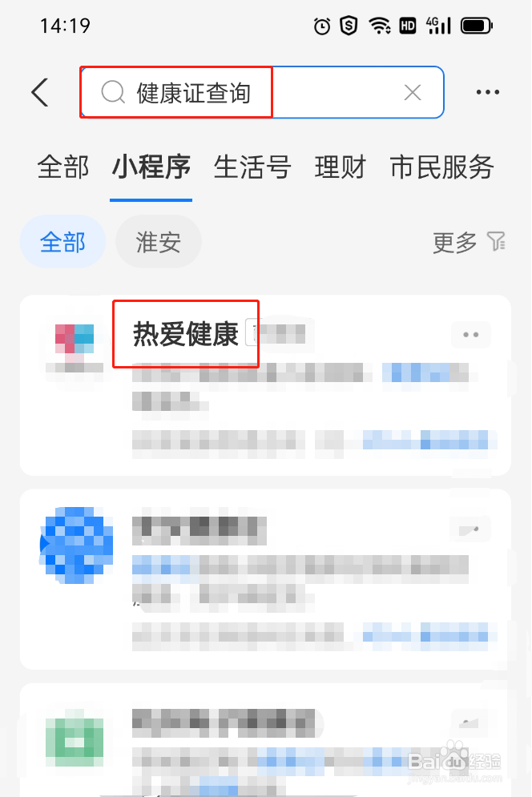The image size is (532, 797).
Task: Tap the green icon of third result
Action: click(75, 738)
